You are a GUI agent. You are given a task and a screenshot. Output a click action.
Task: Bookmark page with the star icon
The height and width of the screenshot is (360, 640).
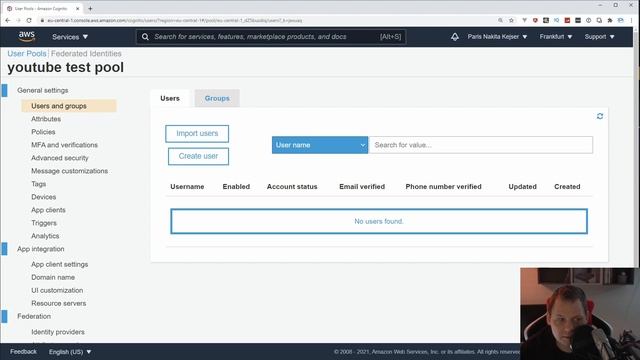point(511,20)
